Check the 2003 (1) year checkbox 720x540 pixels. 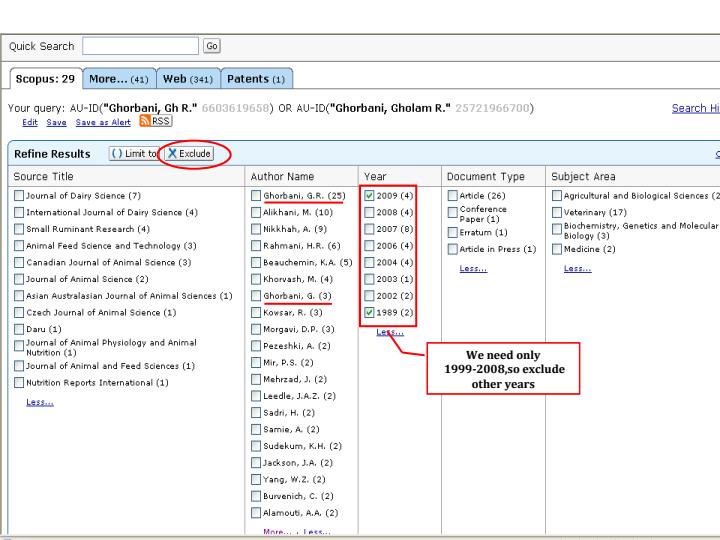369,279
